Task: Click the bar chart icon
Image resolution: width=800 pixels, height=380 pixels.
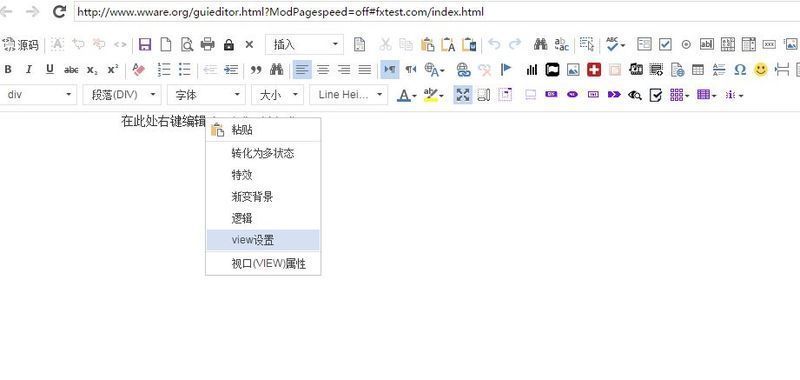Action: 532,69
